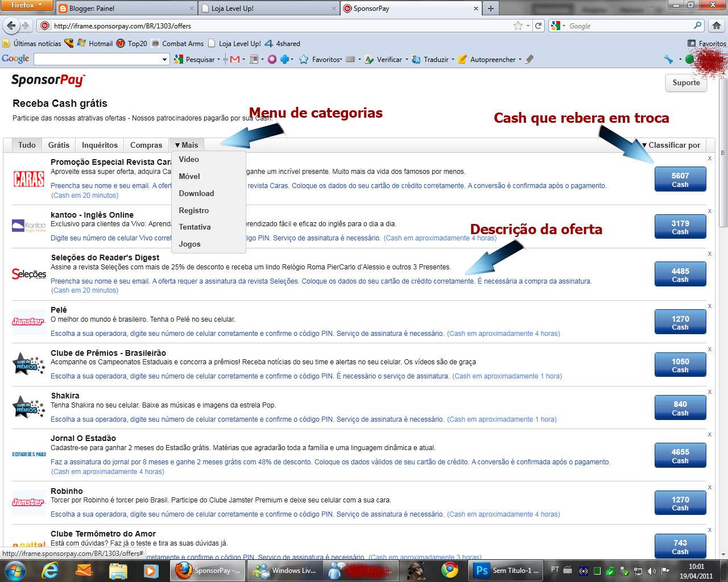
Task: Click the page vertical scrollbar down arrow
Action: (x=723, y=554)
